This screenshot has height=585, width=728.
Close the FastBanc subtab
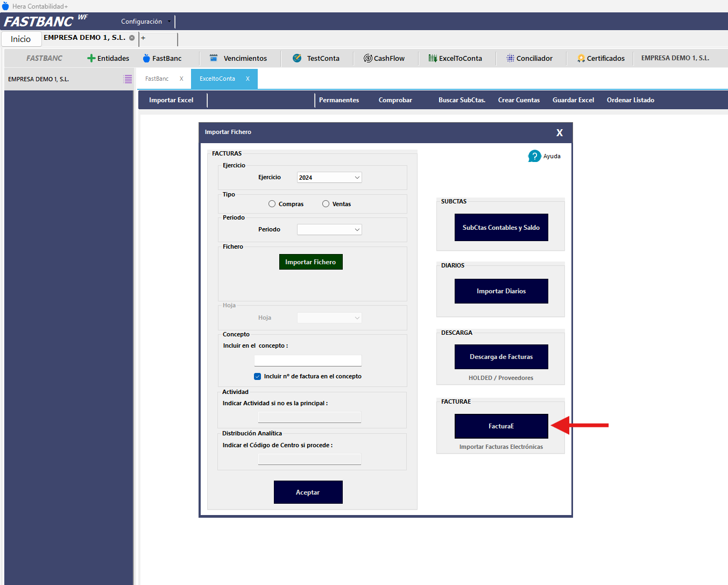tap(181, 79)
